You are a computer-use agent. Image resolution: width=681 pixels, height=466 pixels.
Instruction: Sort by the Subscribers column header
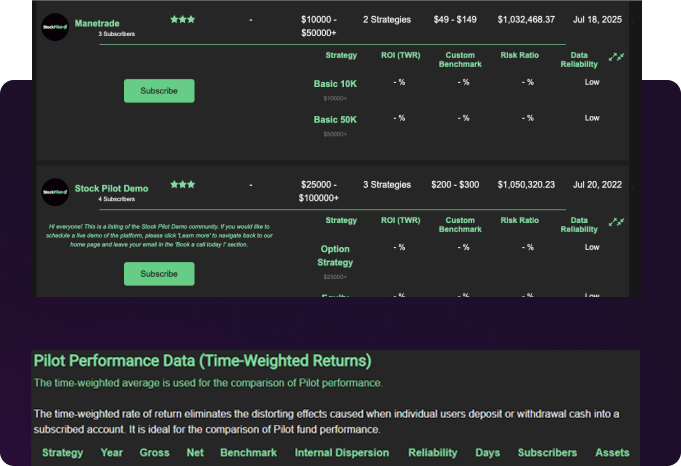click(x=547, y=453)
